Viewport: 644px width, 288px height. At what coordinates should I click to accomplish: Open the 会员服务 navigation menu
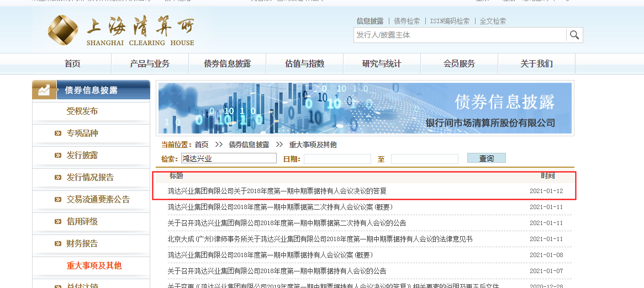459,63
